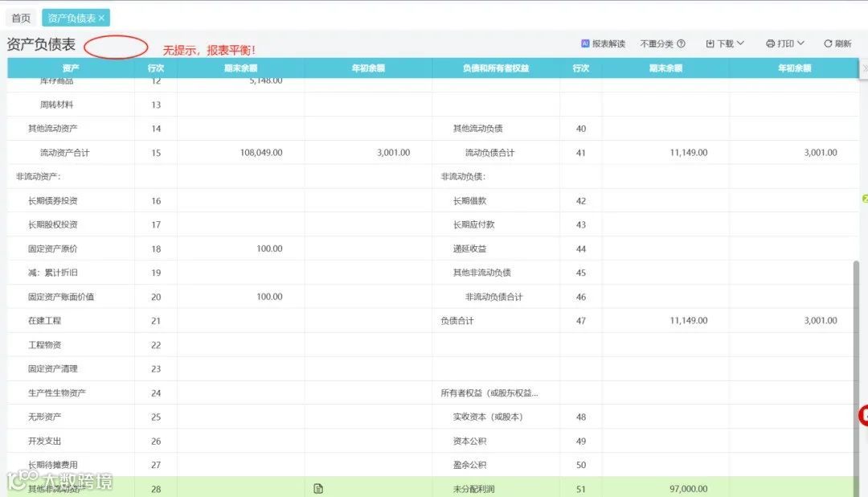The image size is (868, 497).
Task: Click the 长期股权投资 row label
Action: coord(52,224)
